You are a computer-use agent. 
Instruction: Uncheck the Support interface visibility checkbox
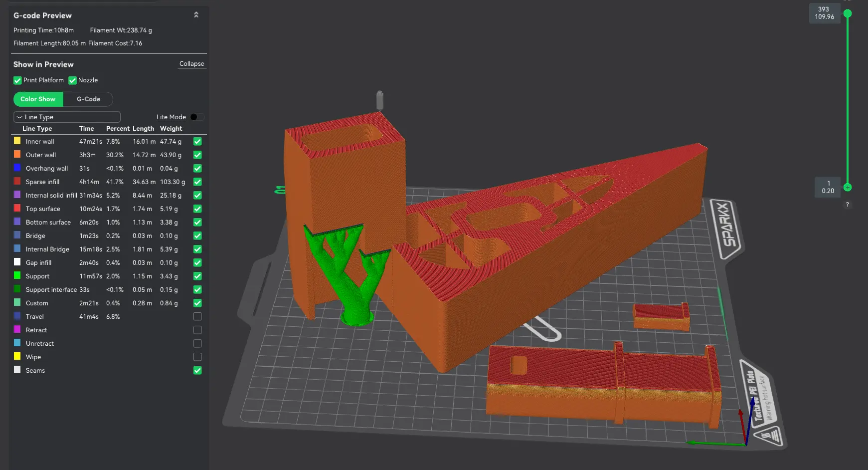click(x=197, y=289)
